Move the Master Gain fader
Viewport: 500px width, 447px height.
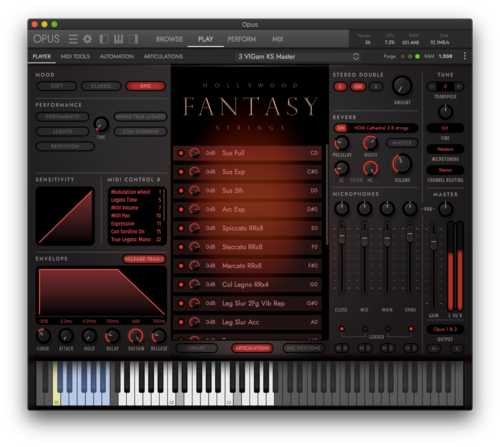[x=433, y=242]
